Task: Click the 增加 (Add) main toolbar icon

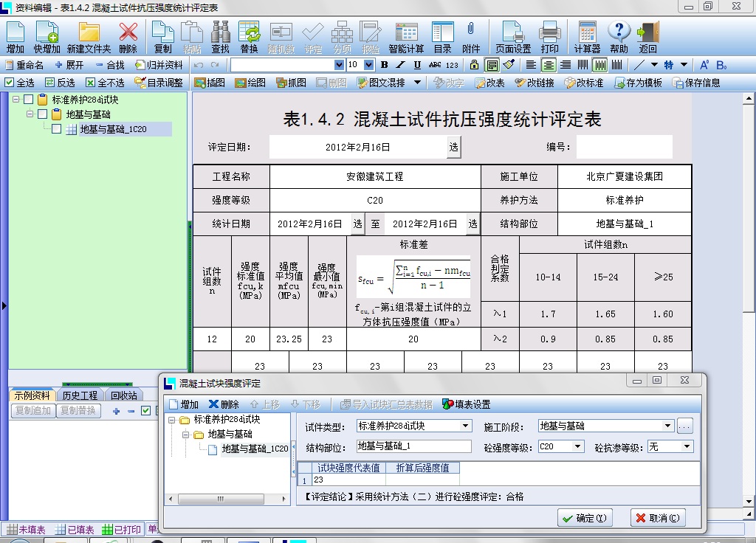Action: (16, 37)
